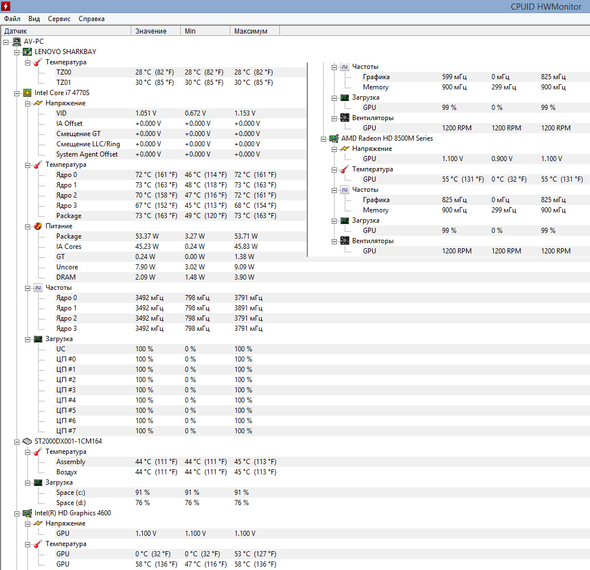Screen dimensions: 590x570
Task: Collapse the ST2000DX001-1CM164 drive node
Action: [x=17, y=442]
